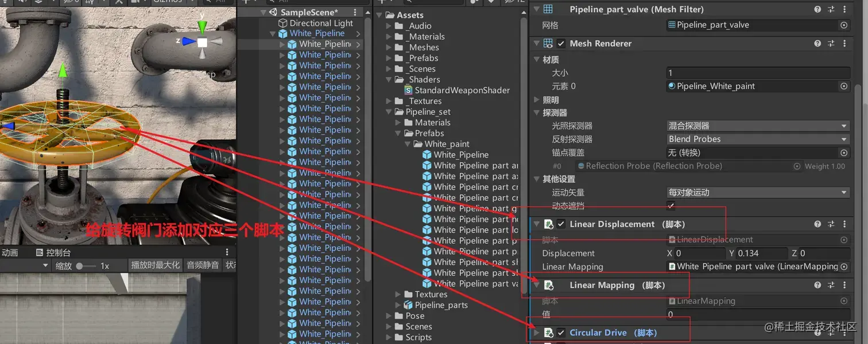
Task: Adjust the 缩放 scale slider
Action: [87, 266]
